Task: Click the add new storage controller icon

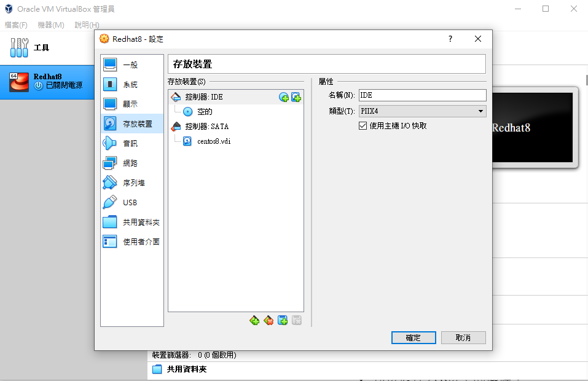Action: click(x=254, y=320)
